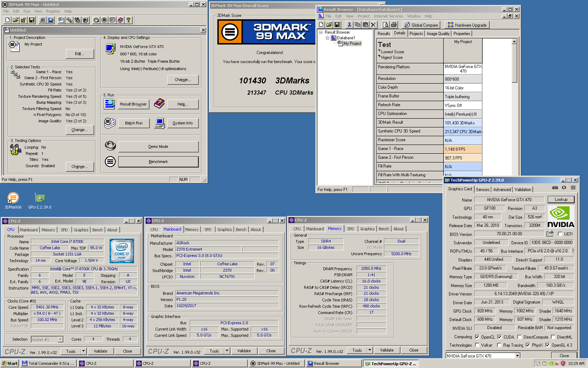Click Batch Run button
The width and height of the screenshot is (588, 368).
pyautogui.click(x=134, y=123)
